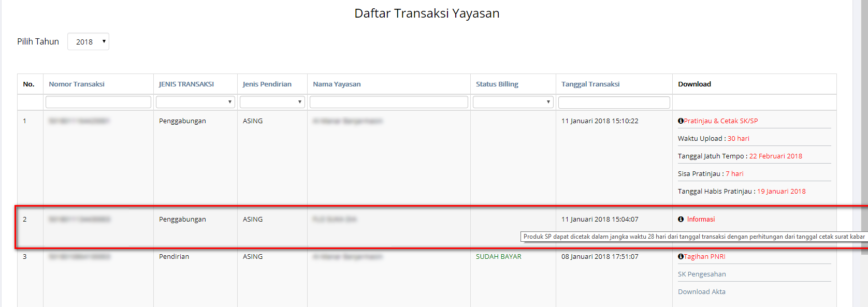Click the Download Akta link

point(702,292)
